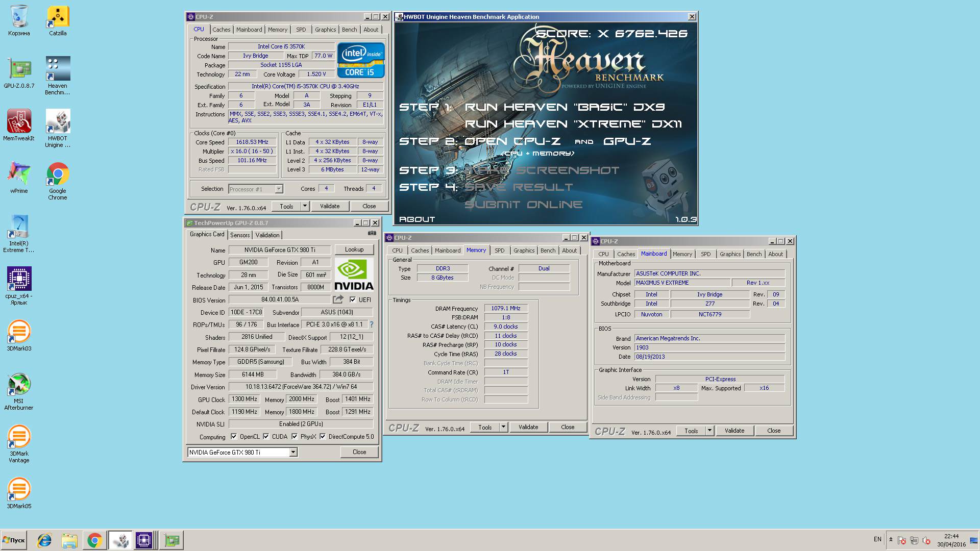Image resolution: width=980 pixels, height=551 pixels.
Task: Click Close in CPU-Z Mainboard window
Action: tap(774, 431)
